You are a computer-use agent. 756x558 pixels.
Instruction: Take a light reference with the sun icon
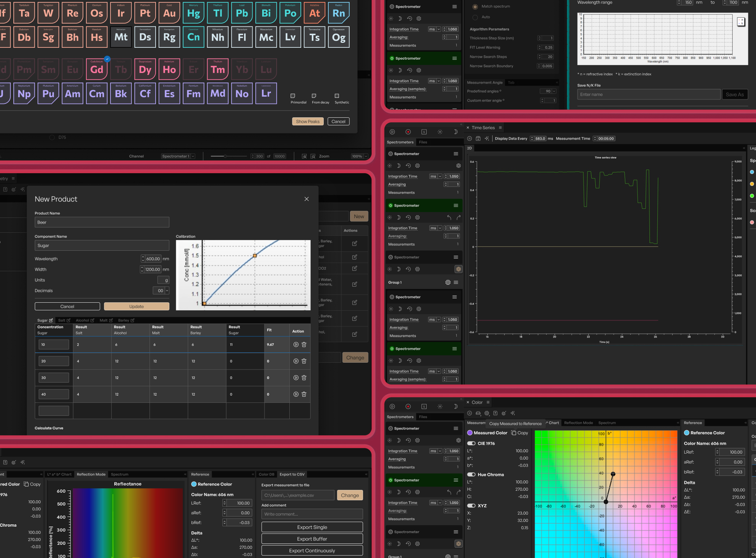click(389, 165)
